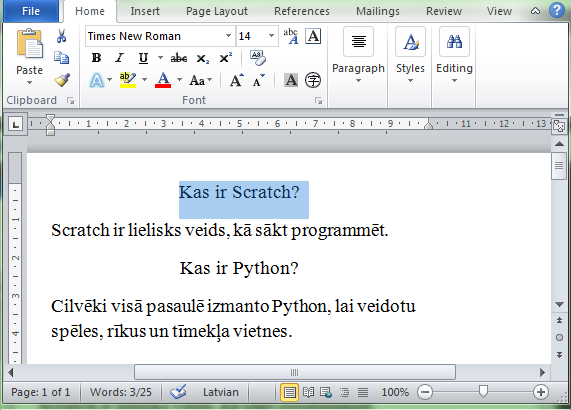
Task: Insert enclosed character symbol
Action: [313, 80]
